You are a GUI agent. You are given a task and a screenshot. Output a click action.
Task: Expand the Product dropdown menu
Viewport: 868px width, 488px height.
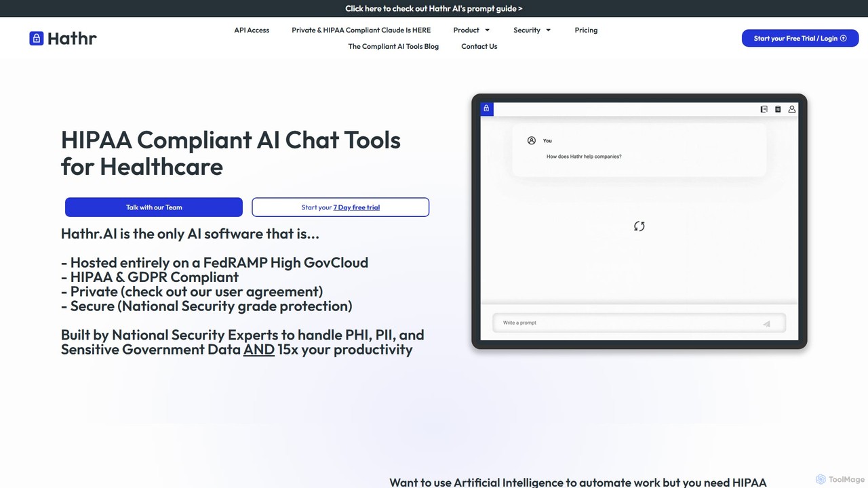coord(471,30)
